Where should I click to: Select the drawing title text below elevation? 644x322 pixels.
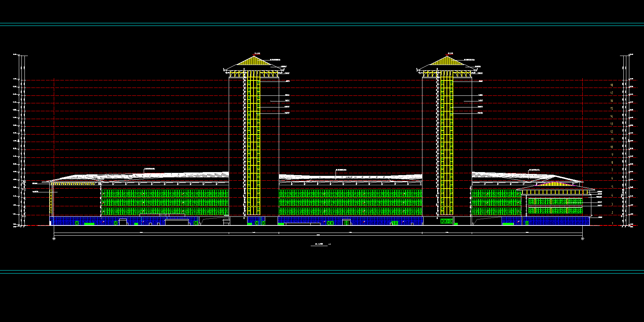coord(319,245)
